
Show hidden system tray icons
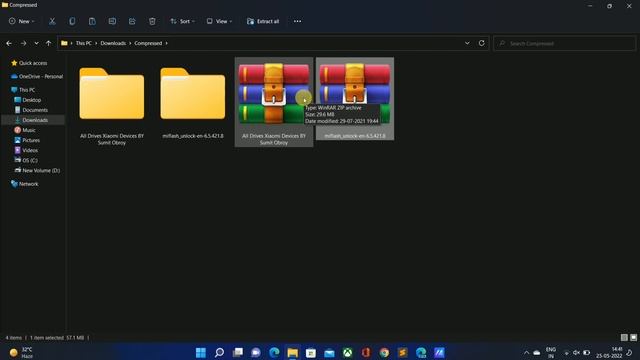[x=527, y=353]
